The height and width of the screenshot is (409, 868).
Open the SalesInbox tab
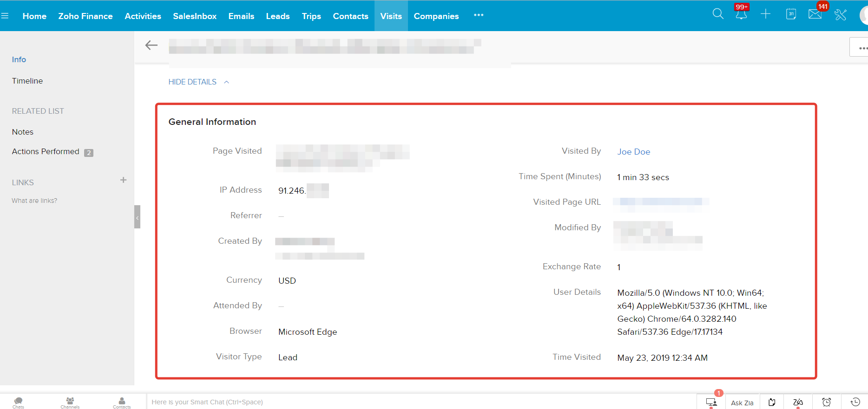(x=195, y=16)
